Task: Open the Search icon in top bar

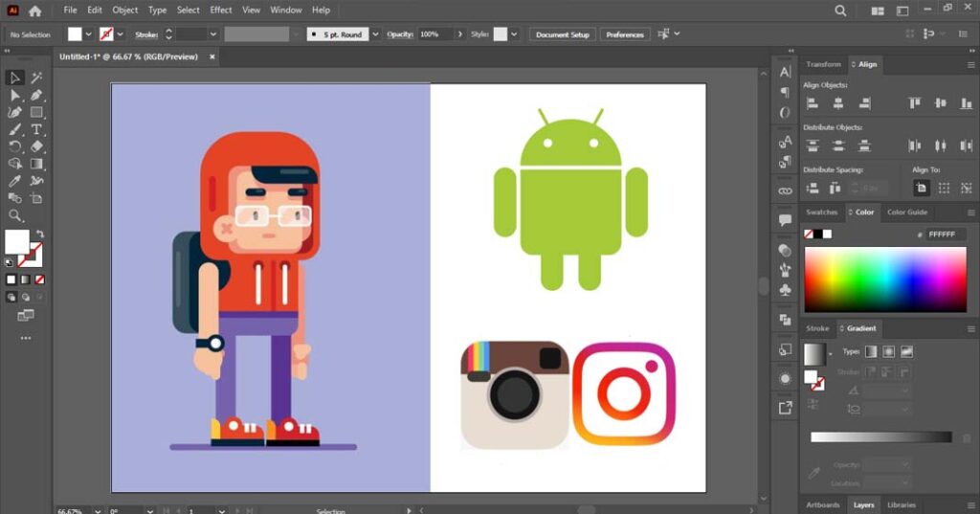Action: (840, 11)
